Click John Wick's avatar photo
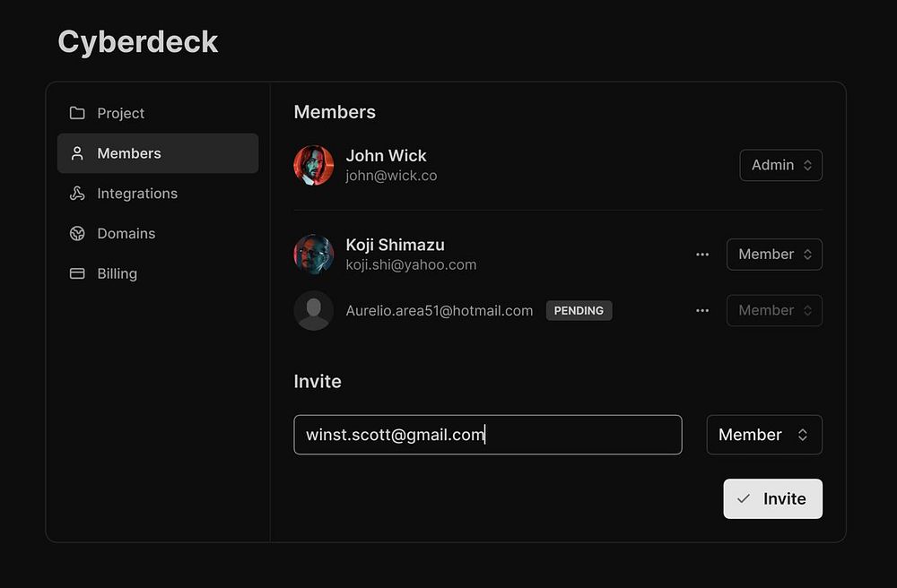The width and height of the screenshot is (897, 588). [314, 165]
